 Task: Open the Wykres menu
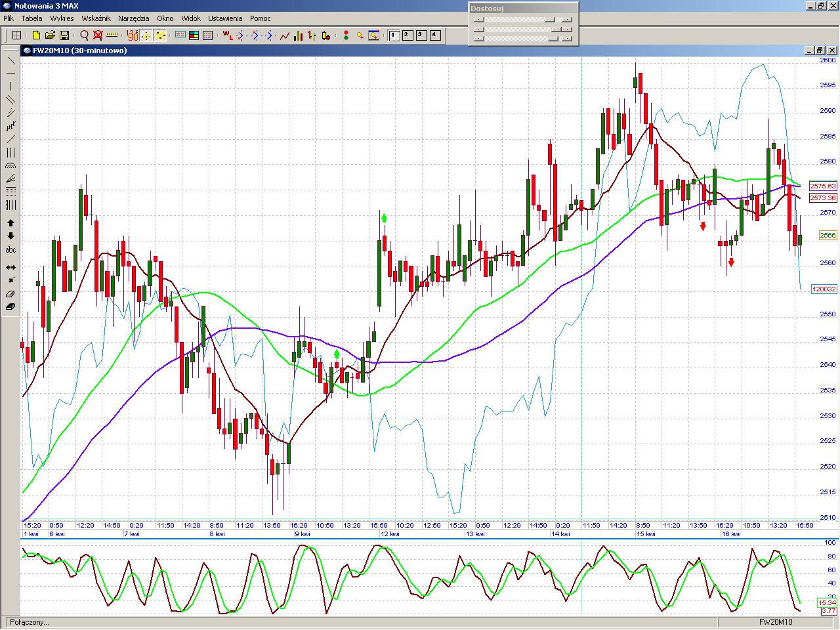tap(62, 18)
